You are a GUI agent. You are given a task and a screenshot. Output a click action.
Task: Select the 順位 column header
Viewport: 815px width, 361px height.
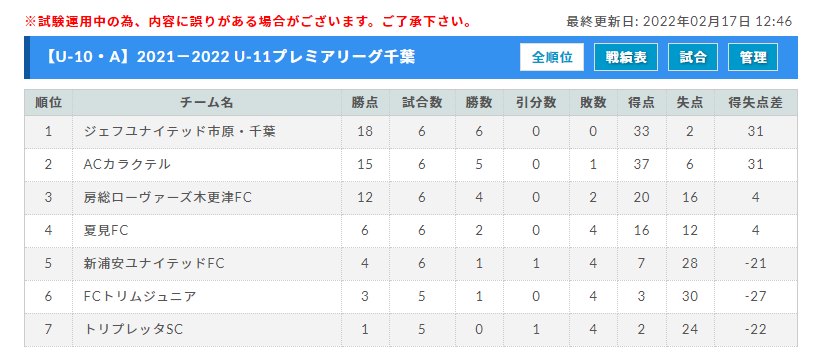(x=48, y=103)
